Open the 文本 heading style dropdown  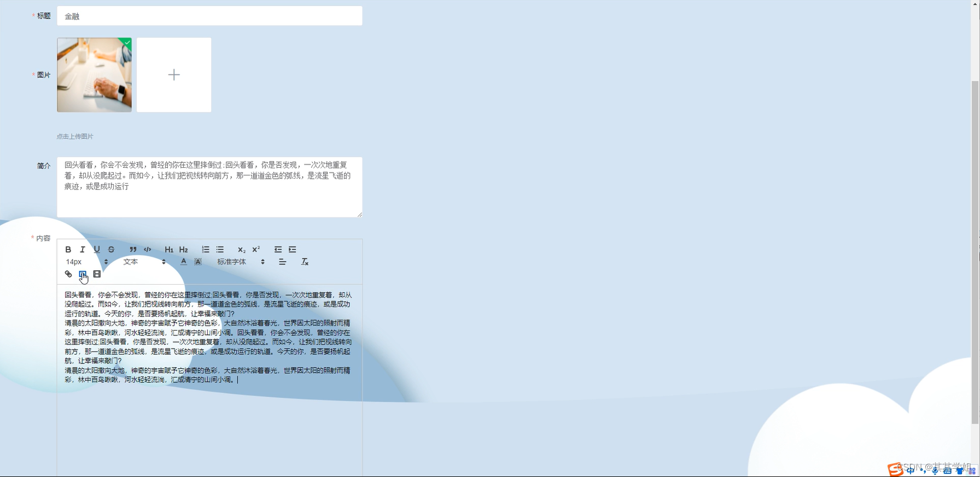(x=144, y=262)
